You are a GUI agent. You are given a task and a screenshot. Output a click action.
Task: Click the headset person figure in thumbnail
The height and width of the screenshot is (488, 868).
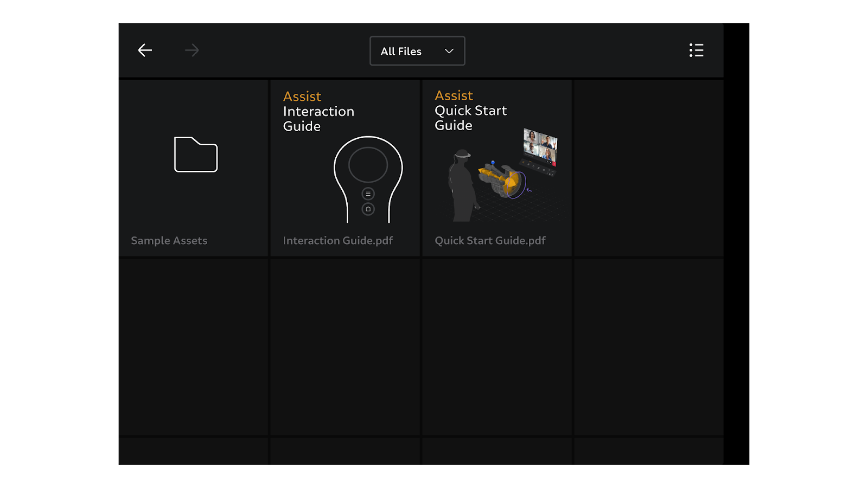[x=462, y=184]
